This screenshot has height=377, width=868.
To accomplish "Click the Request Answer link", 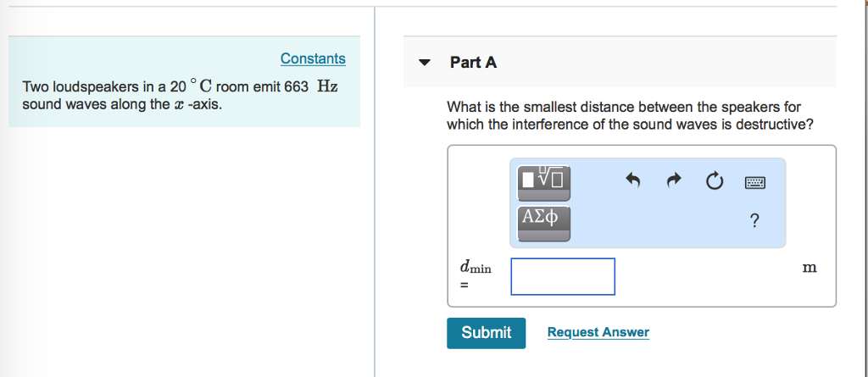I will [598, 332].
